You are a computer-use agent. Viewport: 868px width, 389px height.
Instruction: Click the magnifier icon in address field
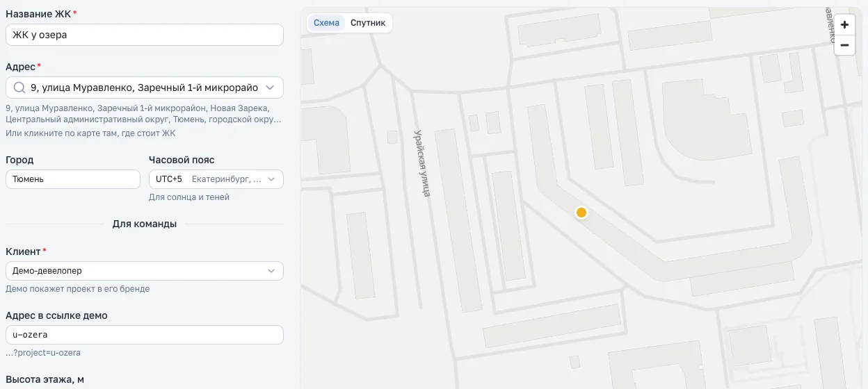[19, 88]
